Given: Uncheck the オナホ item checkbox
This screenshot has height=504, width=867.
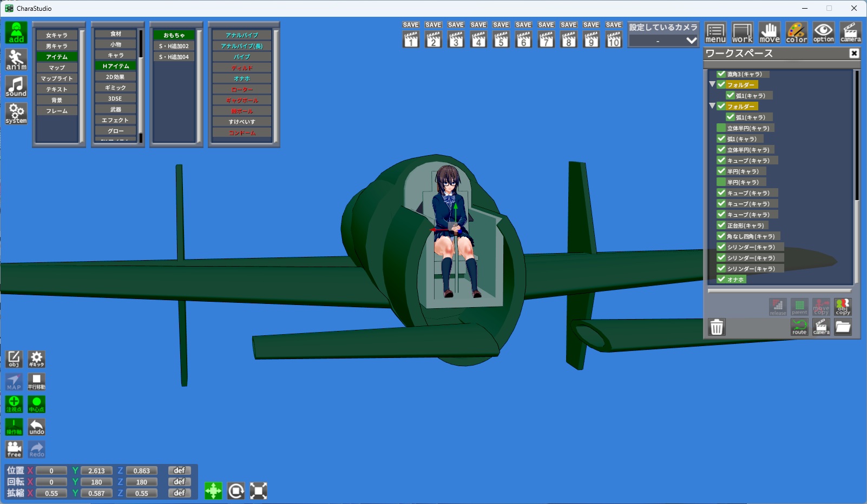Looking at the screenshot, I should tap(721, 279).
